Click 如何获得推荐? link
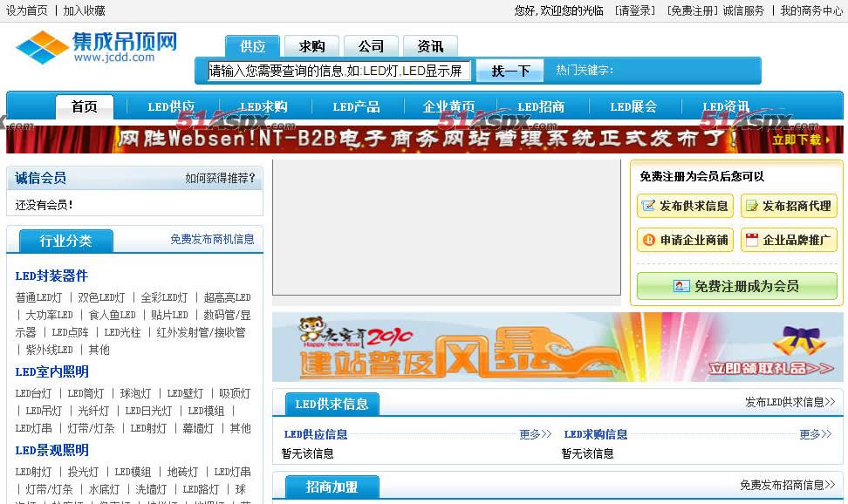 click(220, 178)
